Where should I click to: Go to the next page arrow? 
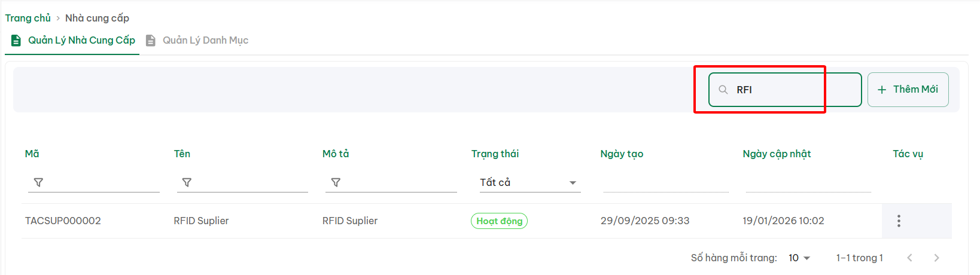tap(936, 258)
